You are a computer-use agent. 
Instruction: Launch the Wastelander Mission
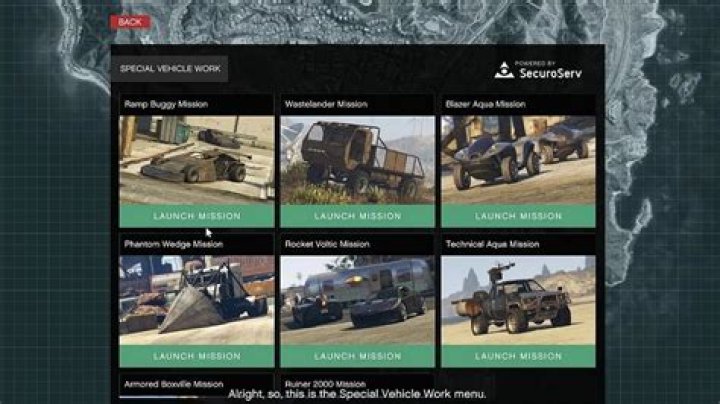pyautogui.click(x=358, y=216)
